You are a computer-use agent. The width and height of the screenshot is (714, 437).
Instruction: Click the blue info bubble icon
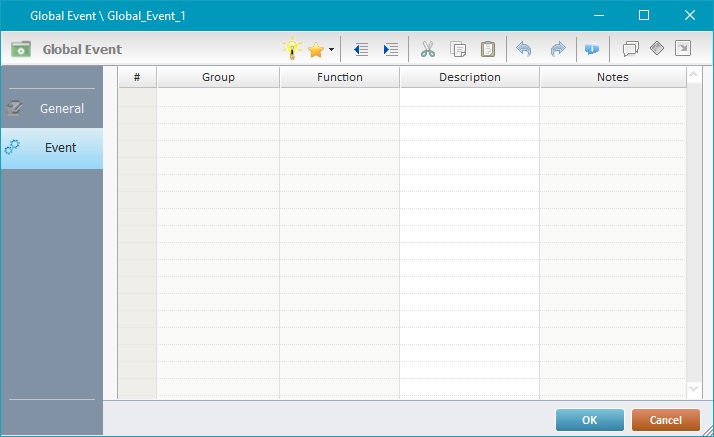pyautogui.click(x=591, y=49)
